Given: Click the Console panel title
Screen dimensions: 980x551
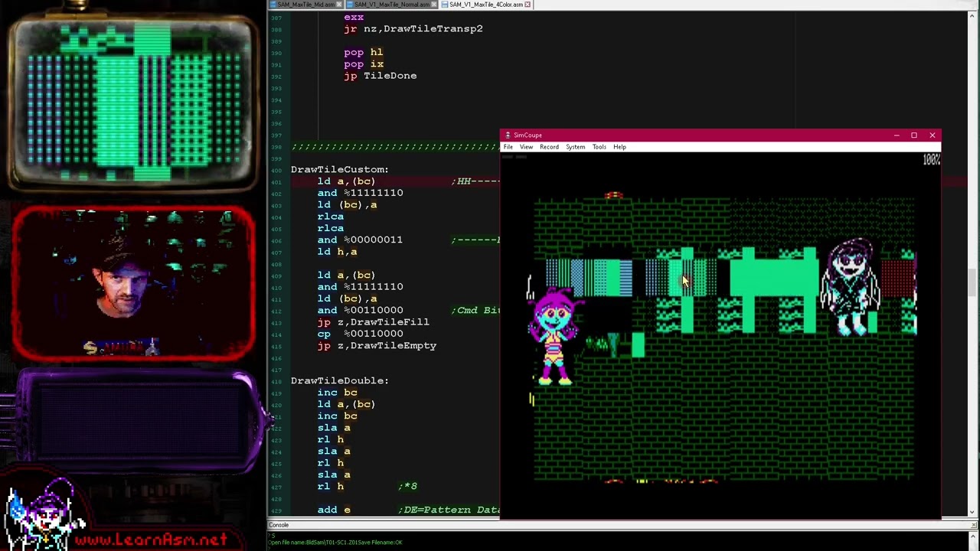Looking at the screenshot, I should (279, 525).
